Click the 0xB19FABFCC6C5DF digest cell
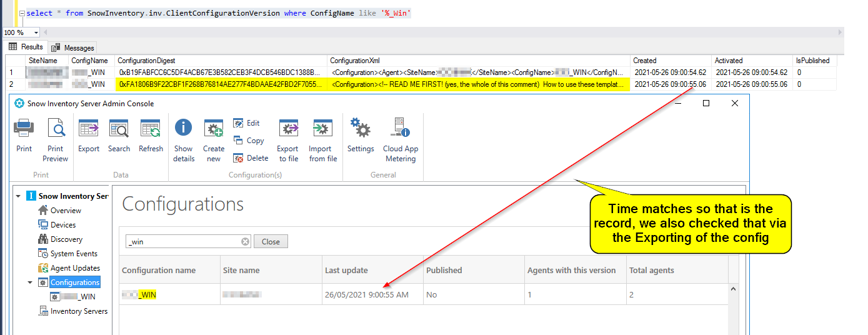The height and width of the screenshot is (335, 868). [221, 72]
